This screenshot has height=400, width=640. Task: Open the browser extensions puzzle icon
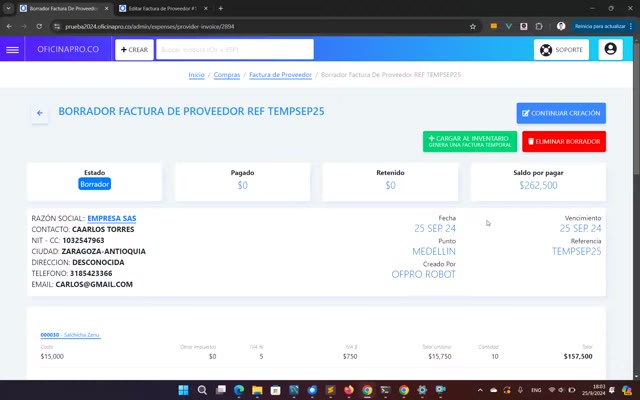pyautogui.click(x=539, y=26)
